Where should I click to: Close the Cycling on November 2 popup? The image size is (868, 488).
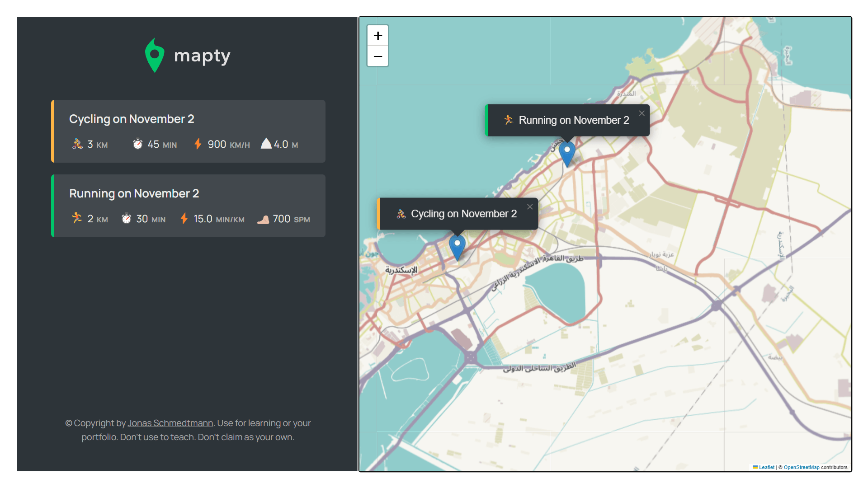point(530,207)
